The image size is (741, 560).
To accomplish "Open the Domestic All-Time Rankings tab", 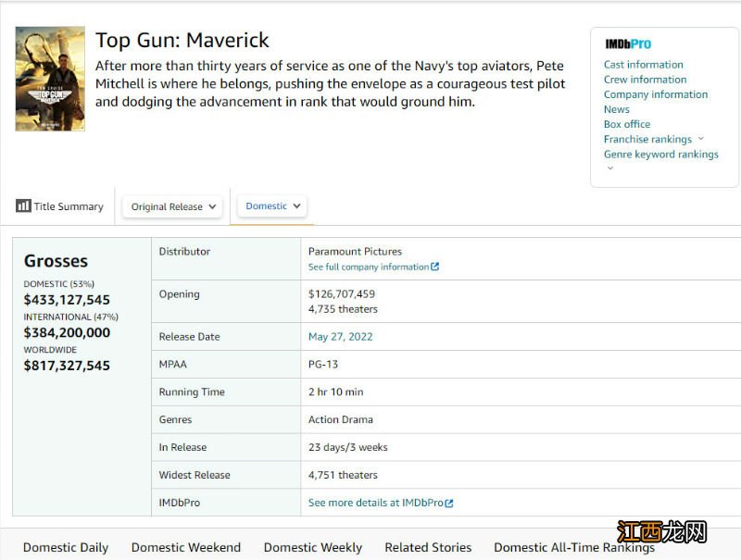I will [574, 547].
